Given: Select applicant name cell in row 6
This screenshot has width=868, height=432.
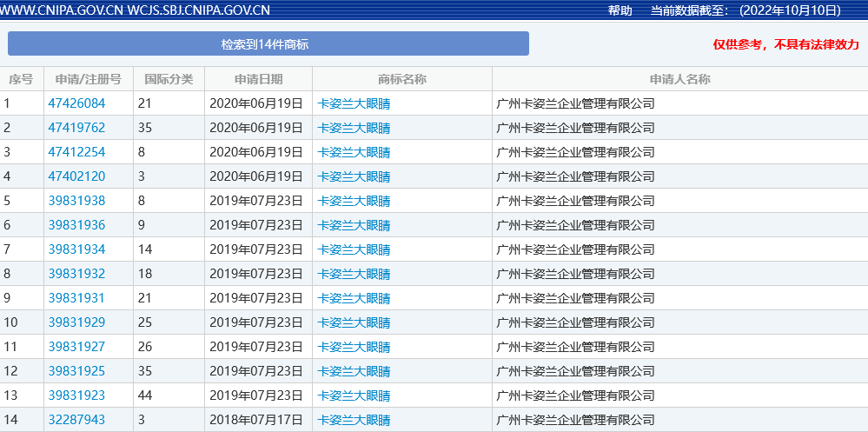Looking at the screenshot, I should [574, 225].
